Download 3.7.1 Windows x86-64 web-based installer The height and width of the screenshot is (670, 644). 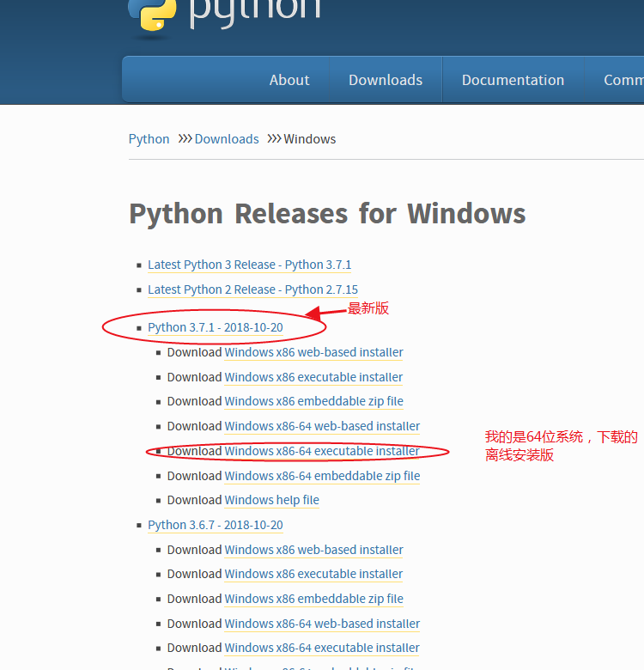coord(322,426)
